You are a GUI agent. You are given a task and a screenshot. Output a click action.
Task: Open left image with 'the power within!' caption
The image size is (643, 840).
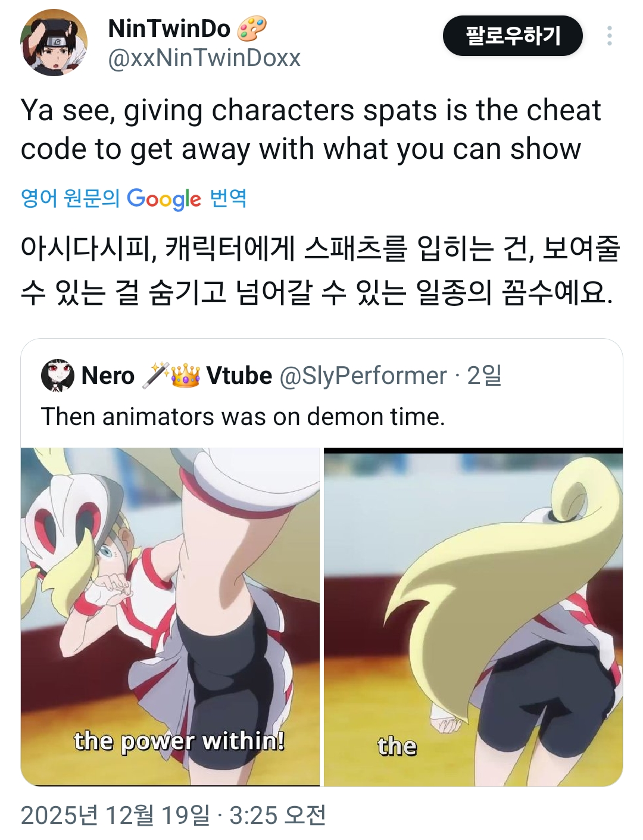170,617
